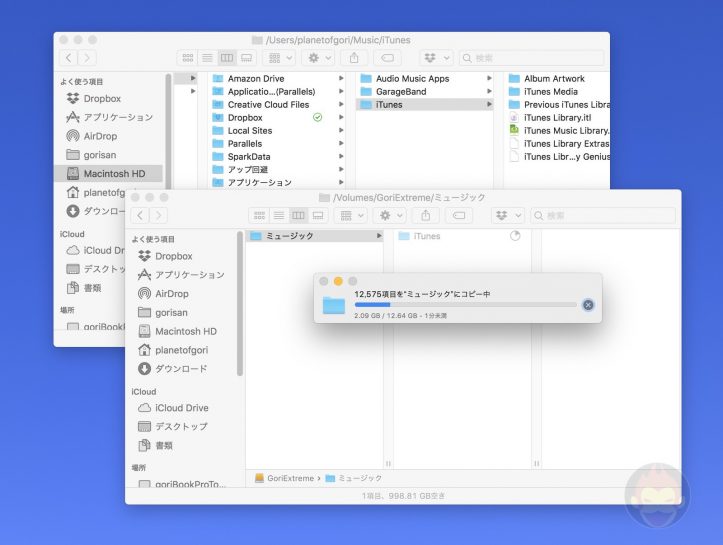
Task: Switch iTunes window to list view
Action: pyautogui.click(x=207, y=58)
